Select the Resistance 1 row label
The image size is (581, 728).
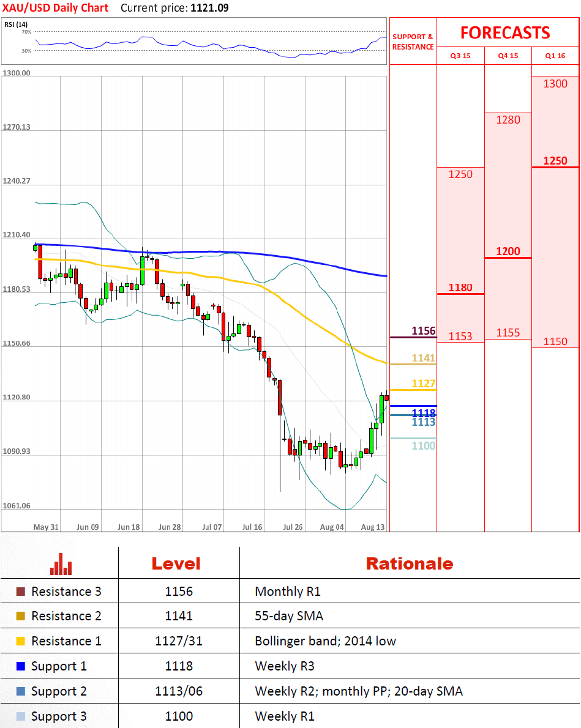[x=66, y=641]
